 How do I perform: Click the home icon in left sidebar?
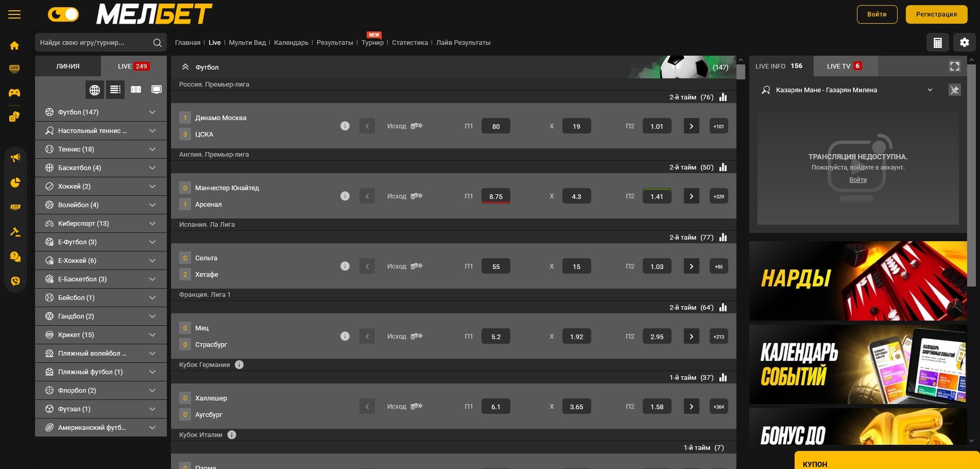(x=14, y=45)
